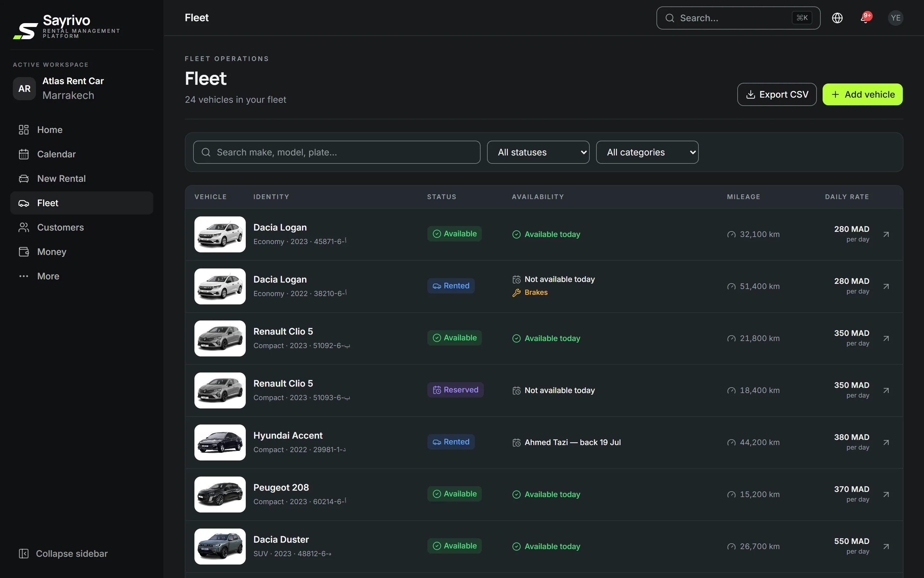Image resolution: width=924 pixels, height=578 pixels.
Task: Click the Peugeot 208 thumbnail
Action: coord(220,494)
